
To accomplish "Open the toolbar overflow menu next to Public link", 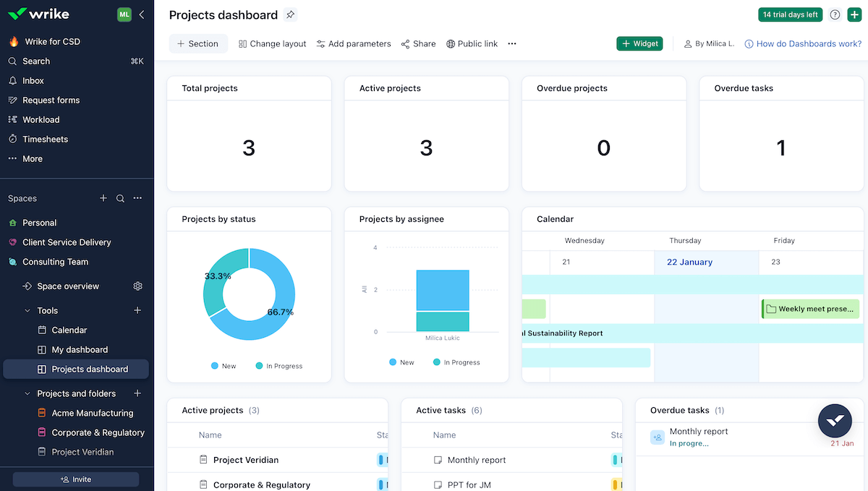I will [x=512, y=43].
